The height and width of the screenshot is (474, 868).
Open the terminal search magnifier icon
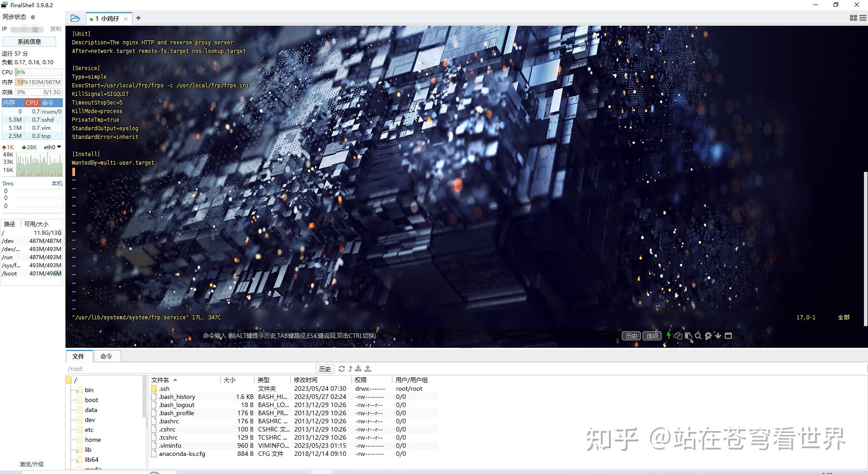point(698,336)
